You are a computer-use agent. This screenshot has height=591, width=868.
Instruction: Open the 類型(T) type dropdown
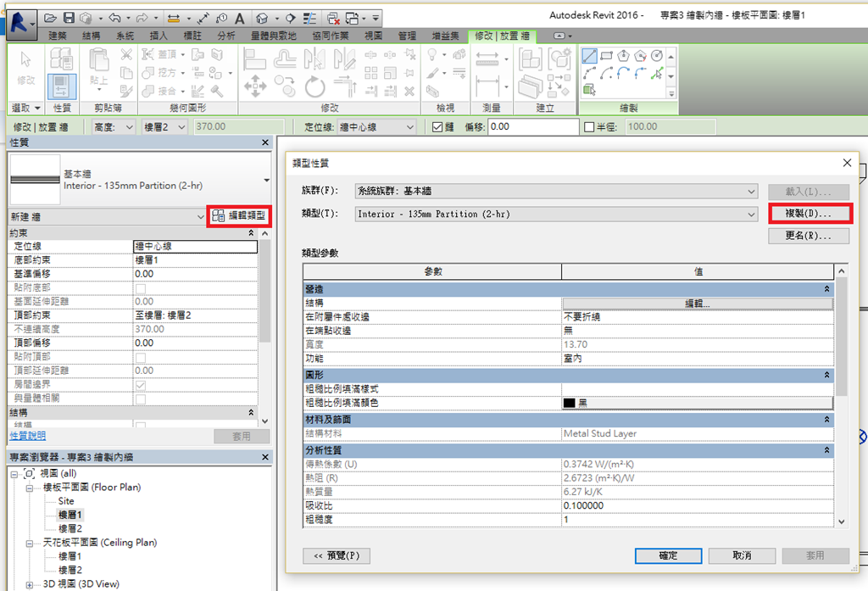[x=556, y=214]
